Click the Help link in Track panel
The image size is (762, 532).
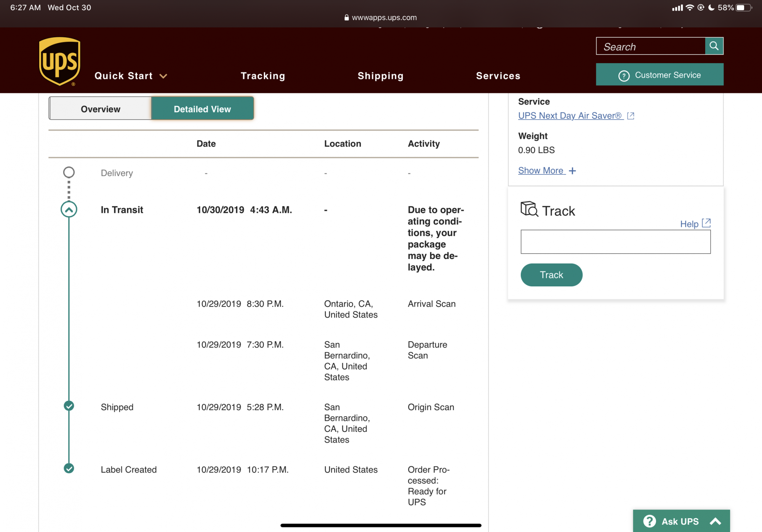689,224
